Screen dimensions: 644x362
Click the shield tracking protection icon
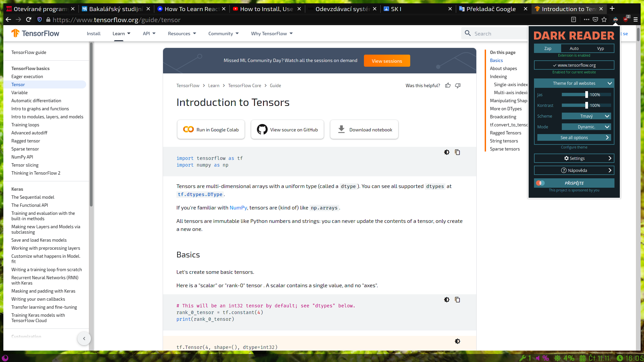(x=40, y=20)
